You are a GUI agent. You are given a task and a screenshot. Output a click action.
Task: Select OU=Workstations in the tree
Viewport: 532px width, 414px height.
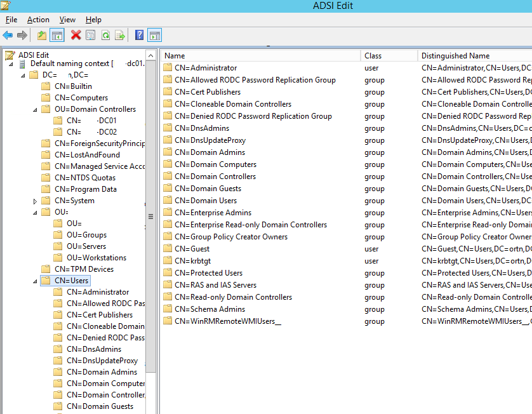pos(96,258)
